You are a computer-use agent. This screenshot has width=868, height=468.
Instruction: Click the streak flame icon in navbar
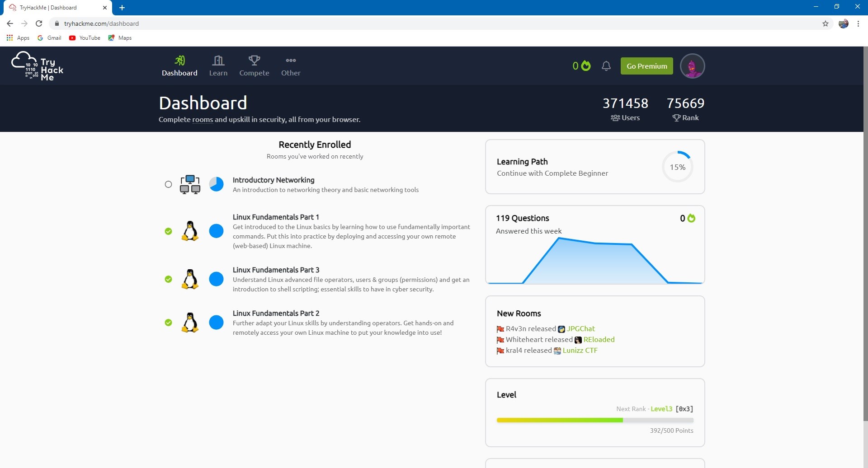[586, 66]
